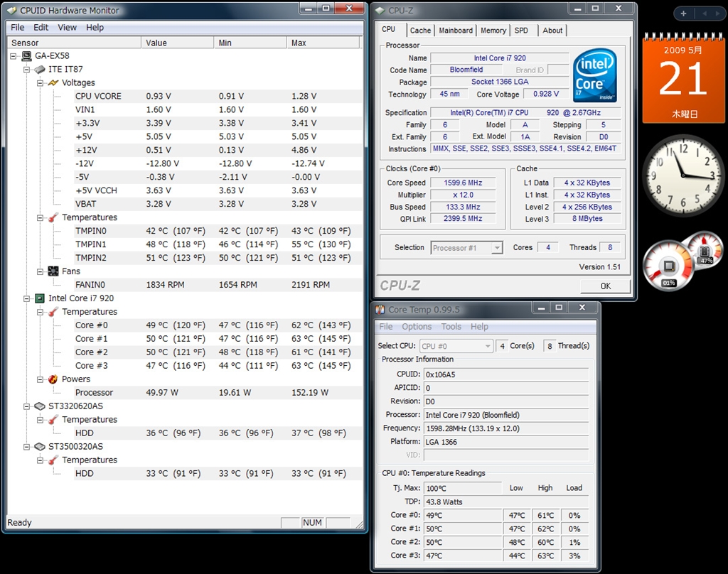Collapse the ITE IT87 tree node
The width and height of the screenshot is (728, 574).
tap(27, 70)
